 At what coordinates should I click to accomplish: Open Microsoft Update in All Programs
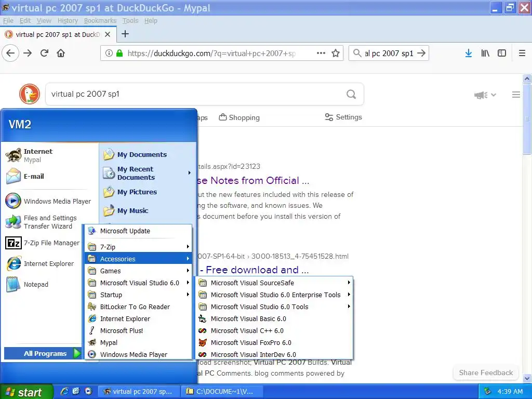138,231
